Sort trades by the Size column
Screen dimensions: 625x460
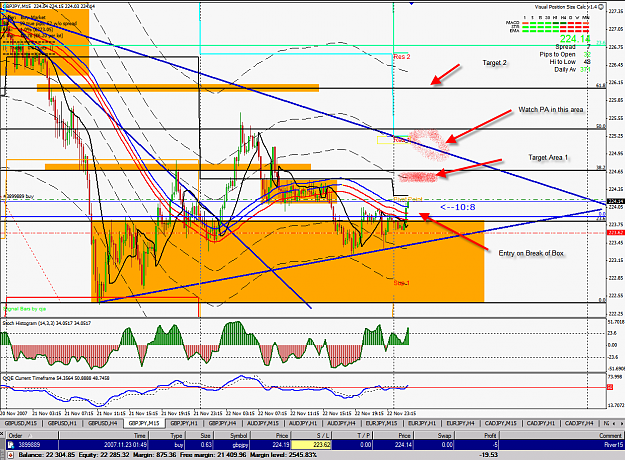pos(199,436)
